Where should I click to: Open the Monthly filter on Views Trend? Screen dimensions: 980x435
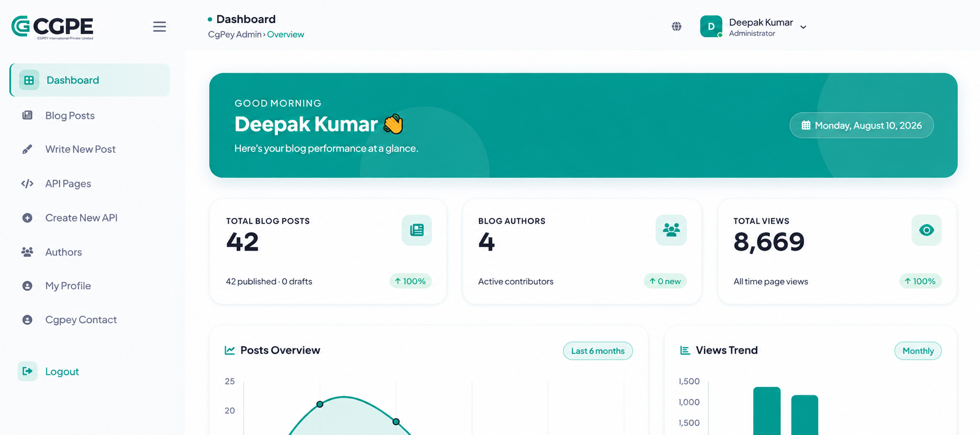coord(918,351)
